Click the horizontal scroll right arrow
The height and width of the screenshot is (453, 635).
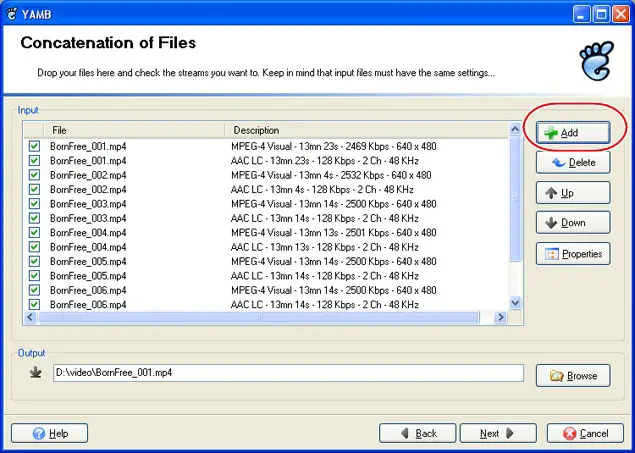[501, 317]
